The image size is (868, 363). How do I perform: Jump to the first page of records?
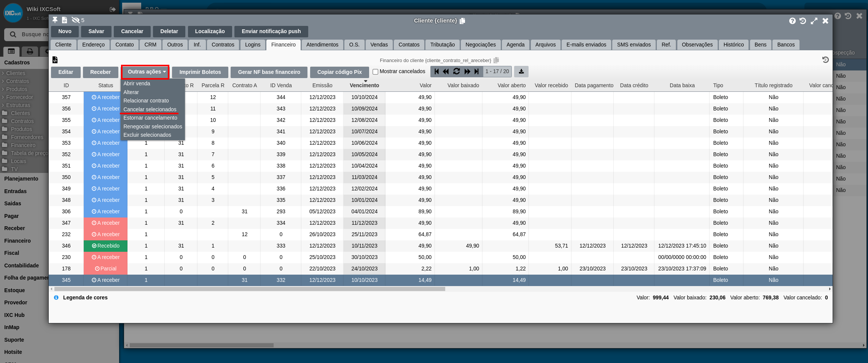coord(436,72)
